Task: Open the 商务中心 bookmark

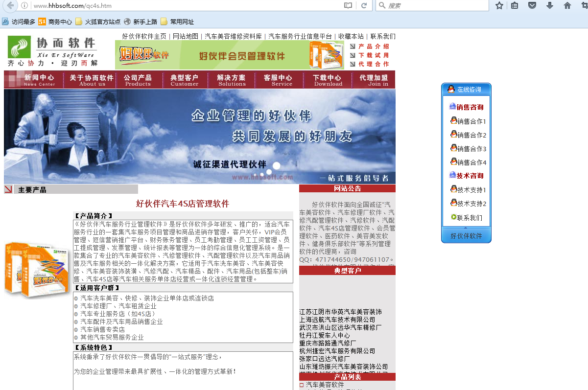Action: (x=55, y=22)
